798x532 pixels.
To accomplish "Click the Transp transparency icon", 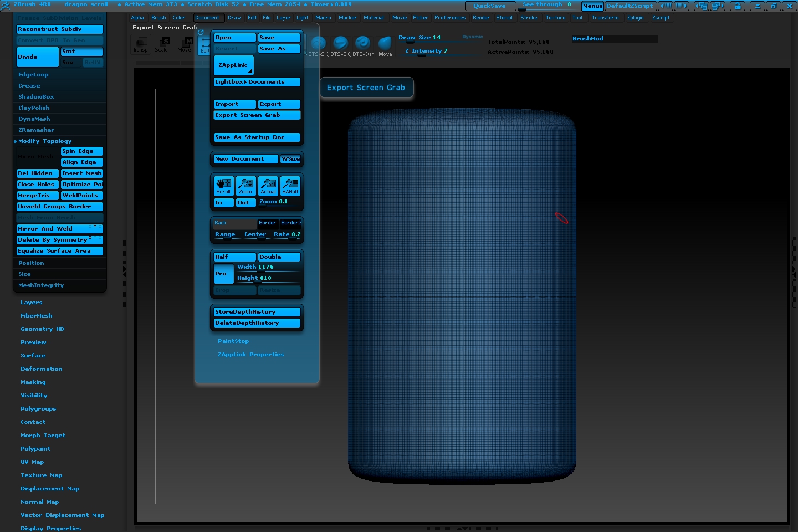I will click(x=141, y=44).
